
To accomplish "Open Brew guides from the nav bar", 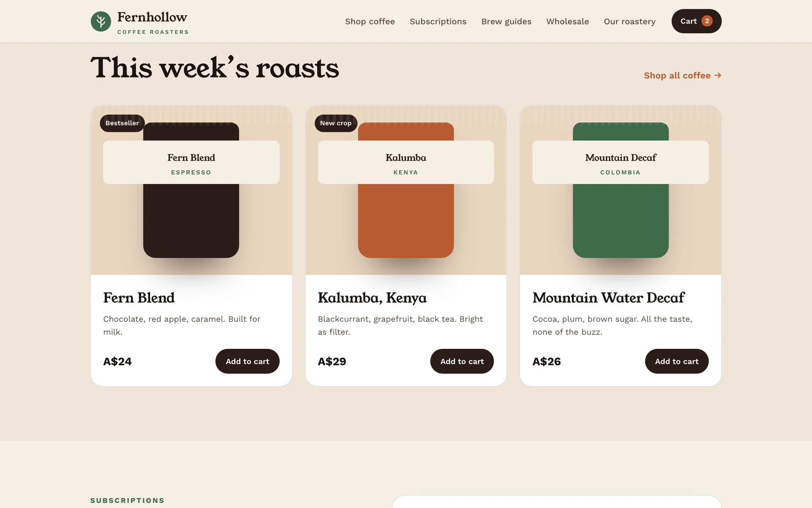I will point(506,22).
